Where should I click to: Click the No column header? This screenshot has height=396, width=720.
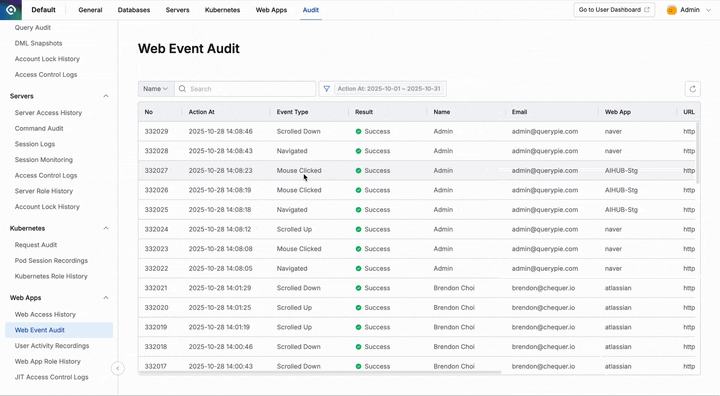[x=149, y=112]
